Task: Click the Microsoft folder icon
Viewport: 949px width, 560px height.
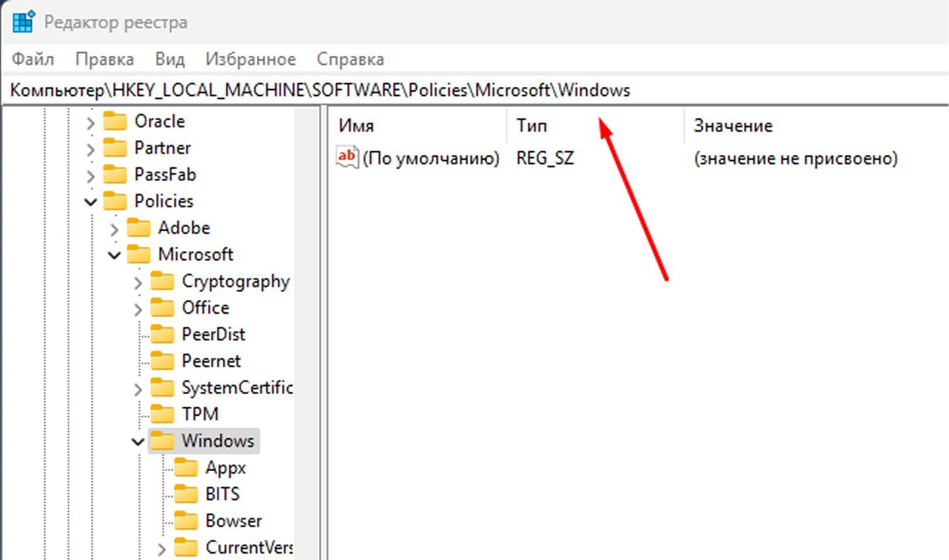Action: coord(139,254)
